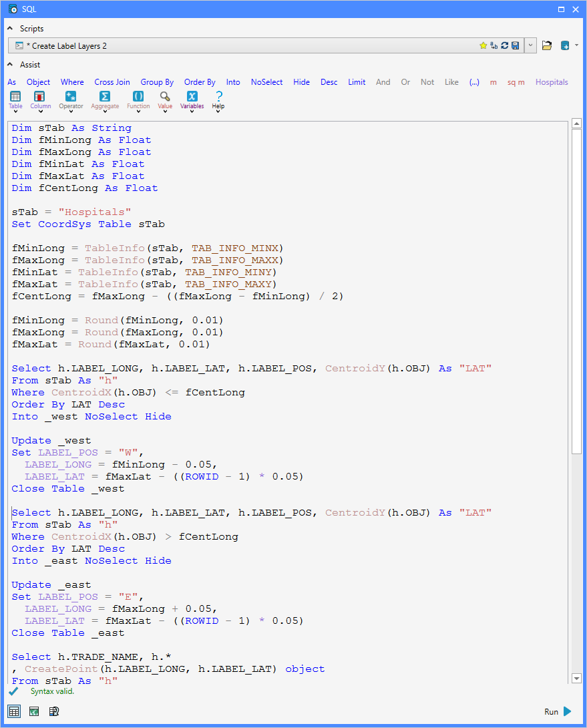Select the browser table output icon
The height and width of the screenshot is (728, 587).
[15, 711]
